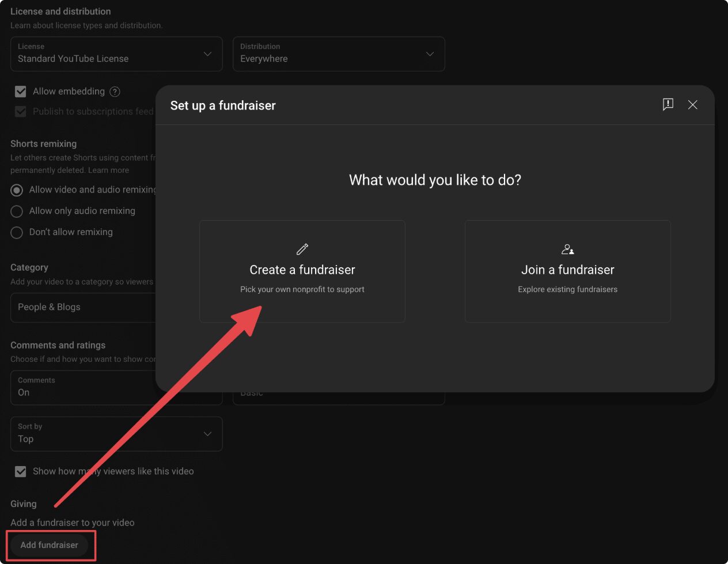Expand the Distribution dropdown
728x564 pixels.
(339, 54)
